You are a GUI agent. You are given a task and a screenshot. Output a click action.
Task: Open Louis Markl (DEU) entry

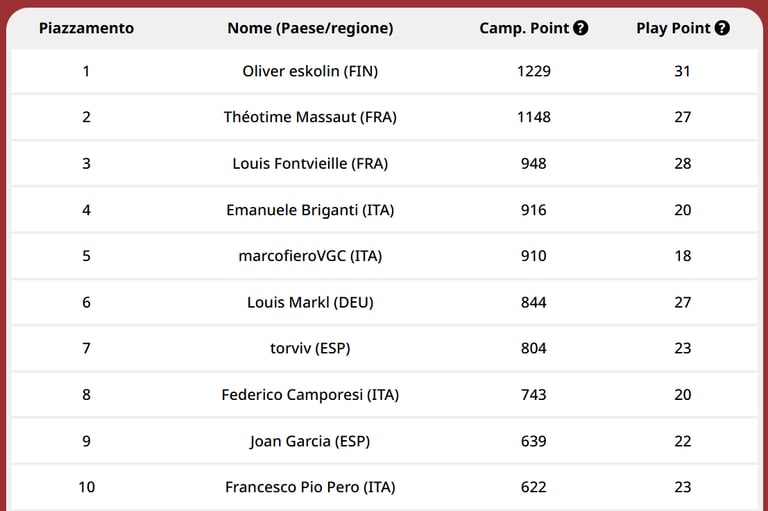310,302
